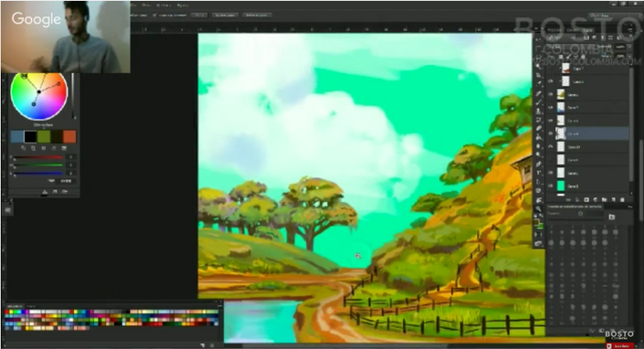Click the delete layer trash icon

coord(622,200)
